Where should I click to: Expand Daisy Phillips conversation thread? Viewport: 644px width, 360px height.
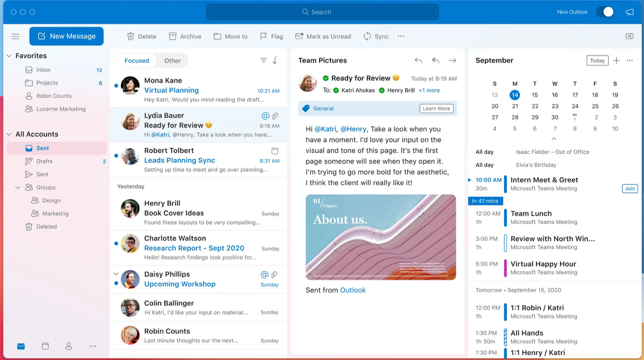(x=116, y=274)
